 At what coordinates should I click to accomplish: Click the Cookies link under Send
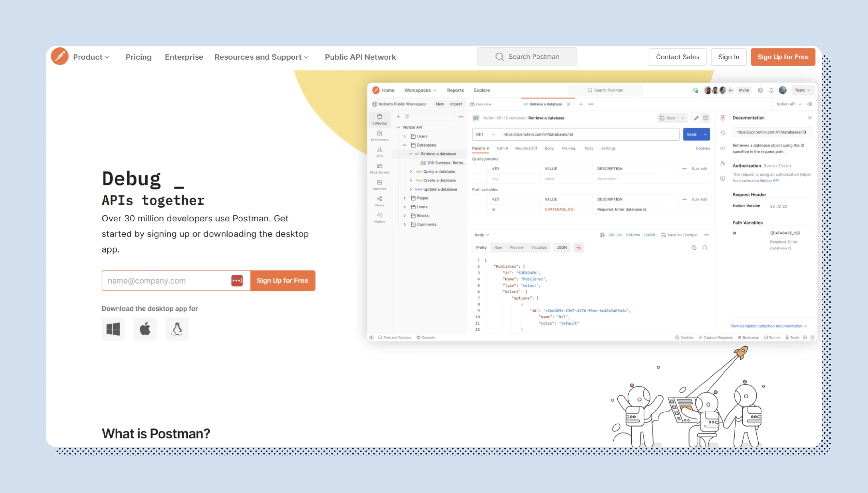tap(703, 148)
